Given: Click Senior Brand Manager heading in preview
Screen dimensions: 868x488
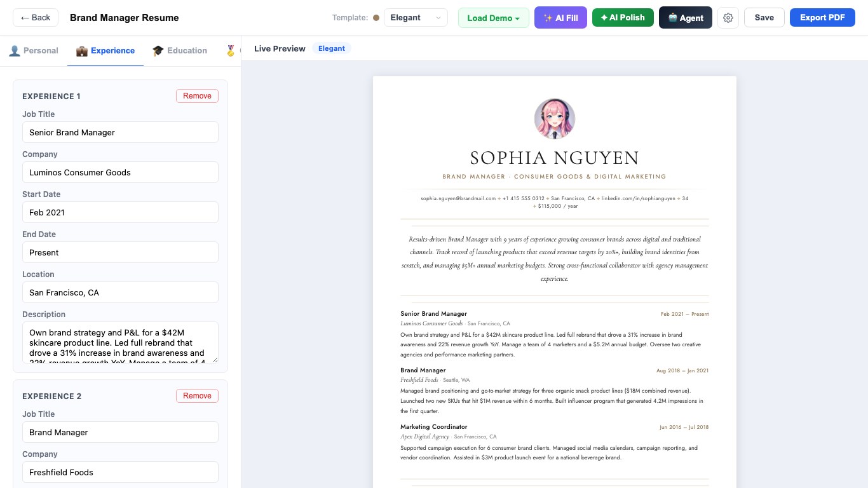Looking at the screenshot, I should point(433,314).
